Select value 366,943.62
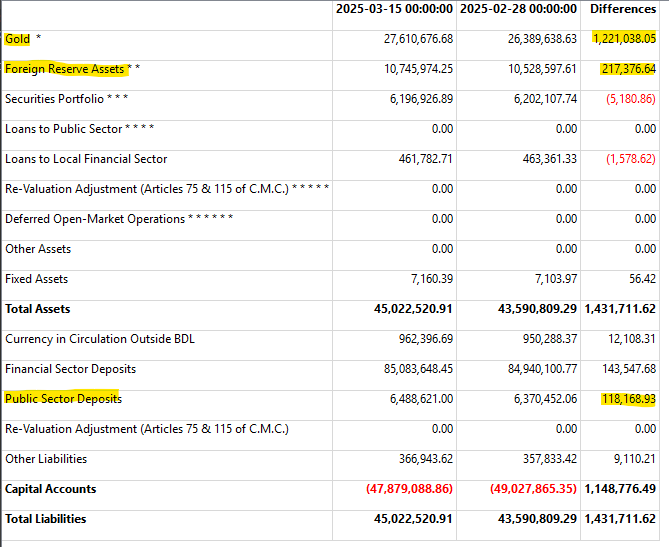Viewport: 669px width, 547px height. (426, 459)
